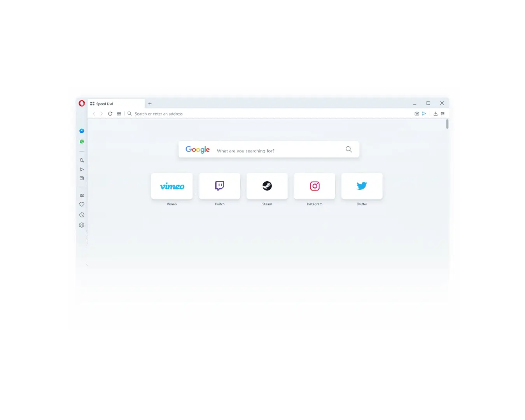Click the snapshot camera icon
Screen dimensions: 525x420
pyautogui.click(x=417, y=114)
